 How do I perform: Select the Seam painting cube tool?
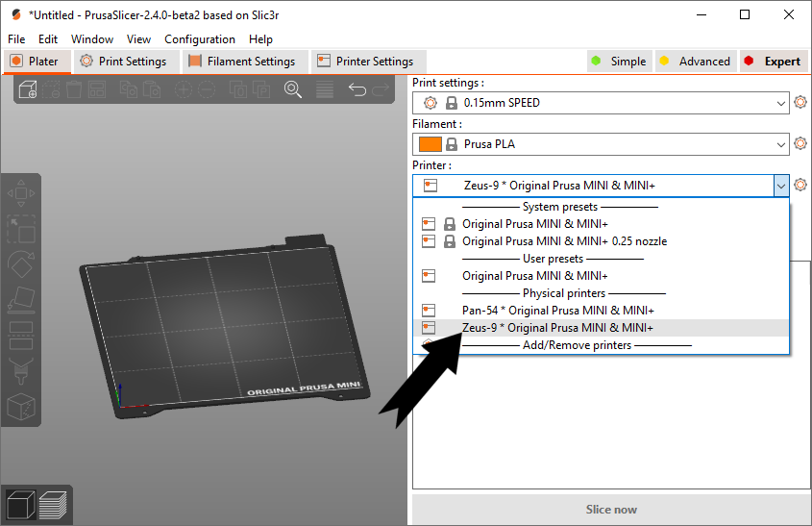pyautogui.click(x=21, y=407)
